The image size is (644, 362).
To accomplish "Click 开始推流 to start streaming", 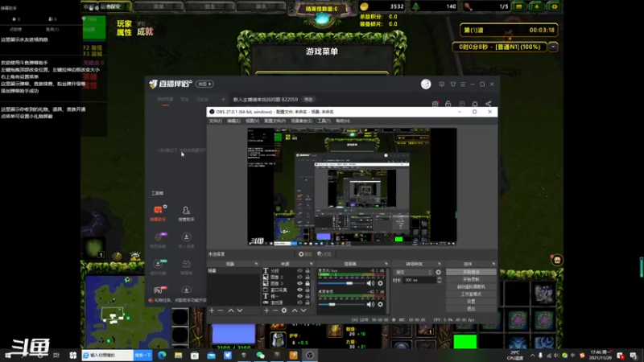I will click(471, 272).
